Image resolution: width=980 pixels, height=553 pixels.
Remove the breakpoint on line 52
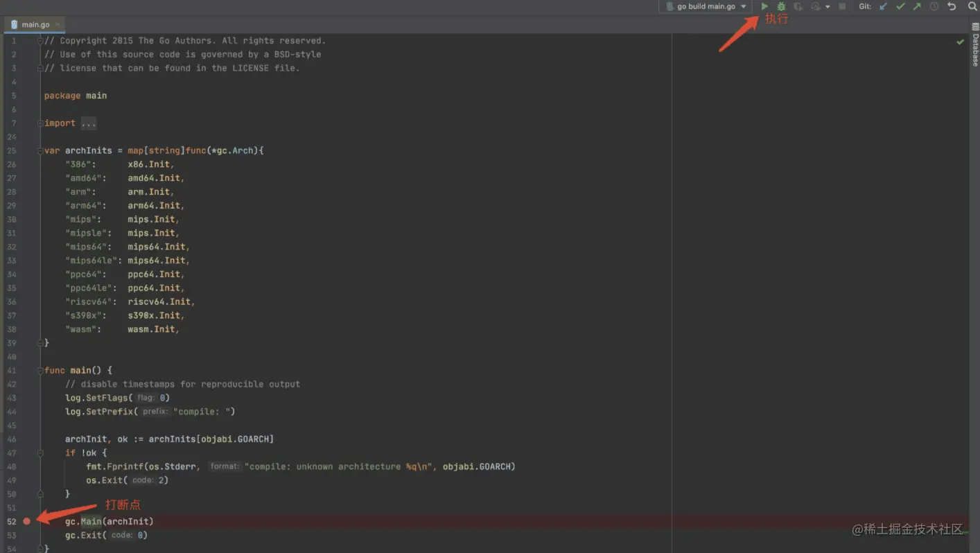click(26, 521)
